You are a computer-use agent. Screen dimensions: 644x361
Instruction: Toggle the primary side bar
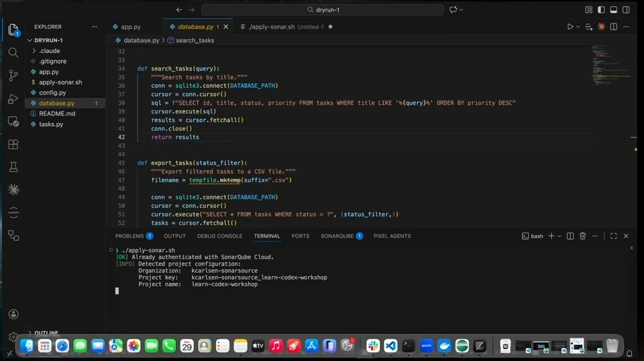click(601, 10)
